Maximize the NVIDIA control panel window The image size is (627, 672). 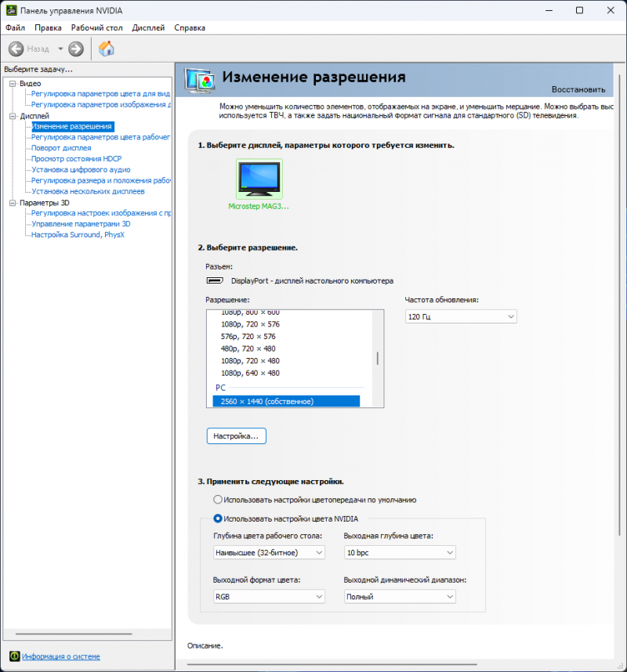pyautogui.click(x=579, y=10)
